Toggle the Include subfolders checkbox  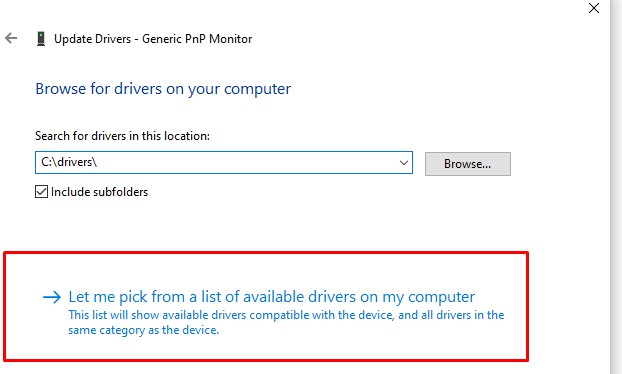41,192
